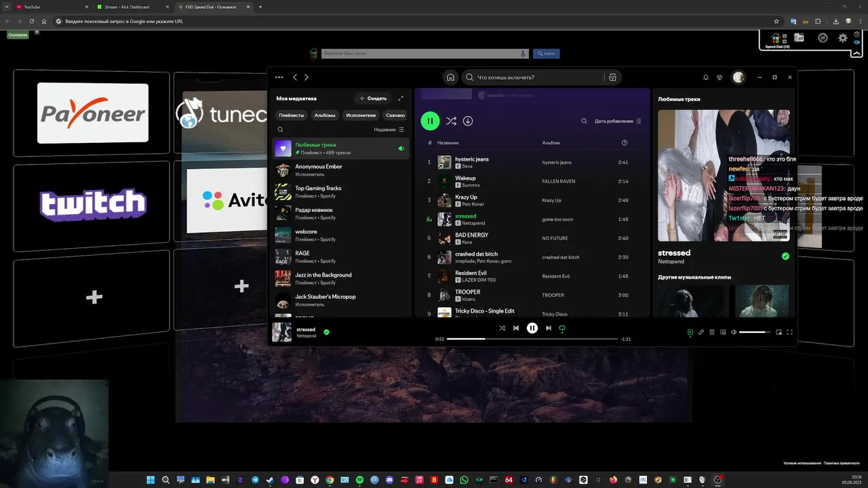Open Spotify notifications bell

coord(706,77)
